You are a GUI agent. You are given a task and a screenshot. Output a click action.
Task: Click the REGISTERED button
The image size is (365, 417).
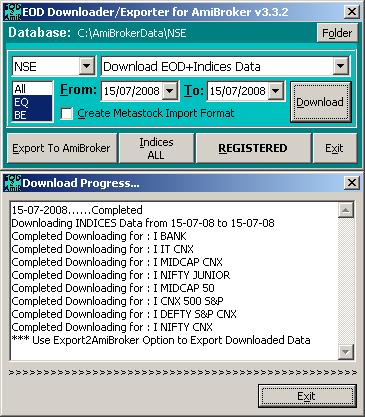pyautogui.click(x=253, y=148)
